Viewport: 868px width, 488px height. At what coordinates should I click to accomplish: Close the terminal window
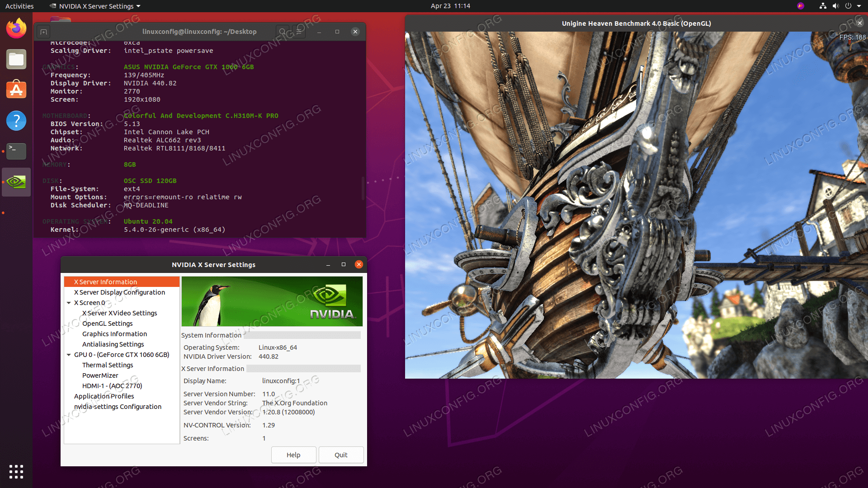pos(355,32)
